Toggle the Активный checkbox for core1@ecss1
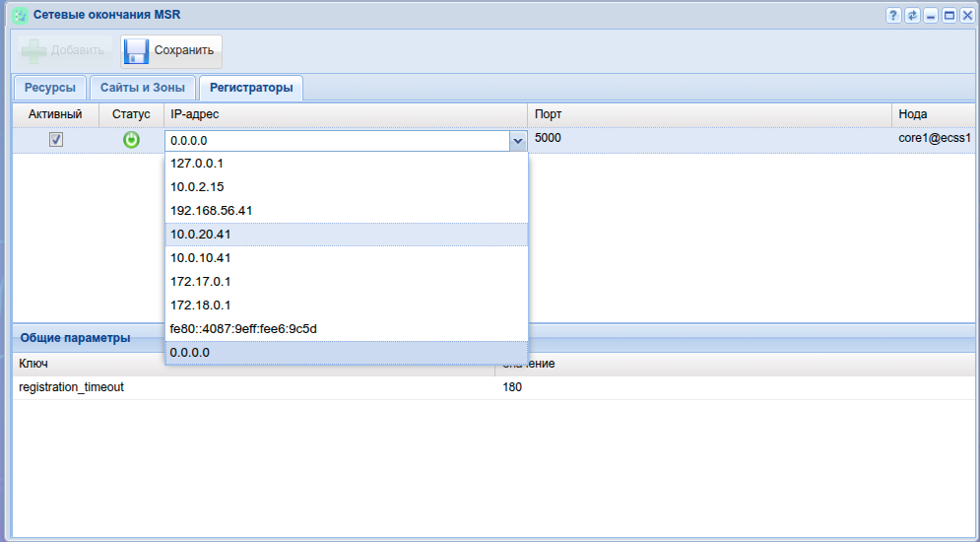This screenshot has width=980, height=542. click(56, 139)
